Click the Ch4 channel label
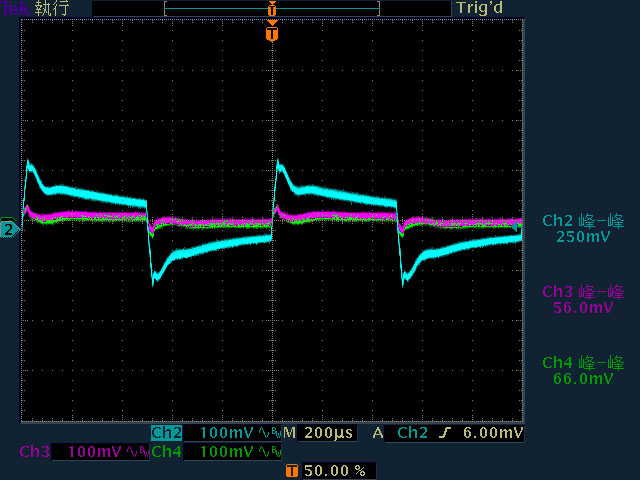Screen dimensions: 640x480 pos(167,451)
